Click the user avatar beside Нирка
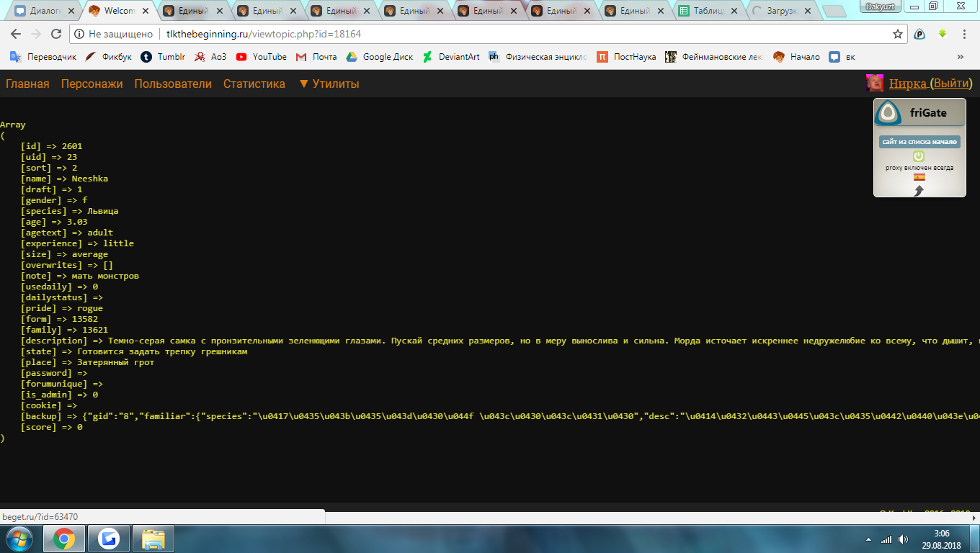Viewport: 980px width, 553px height. tap(875, 83)
